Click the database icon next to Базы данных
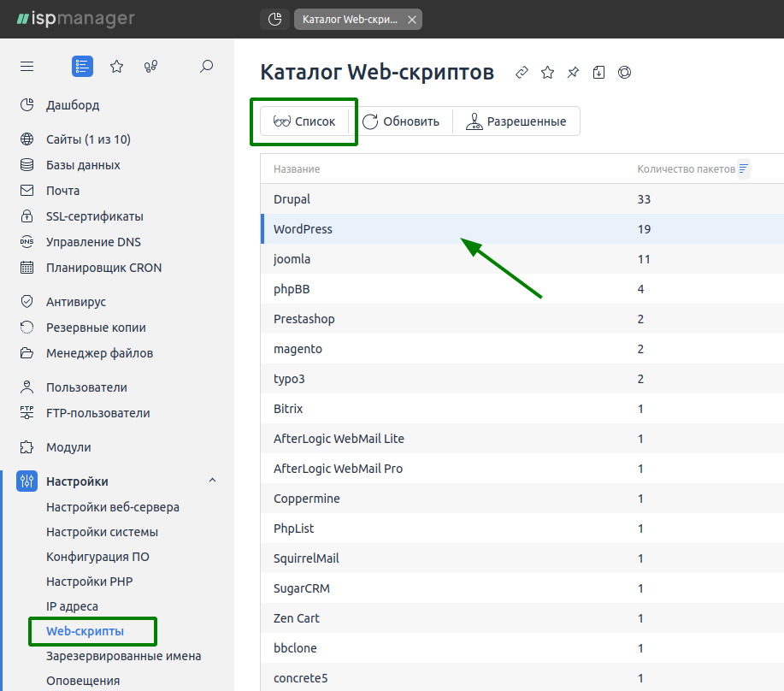Image resolution: width=784 pixels, height=691 pixels. click(x=27, y=165)
